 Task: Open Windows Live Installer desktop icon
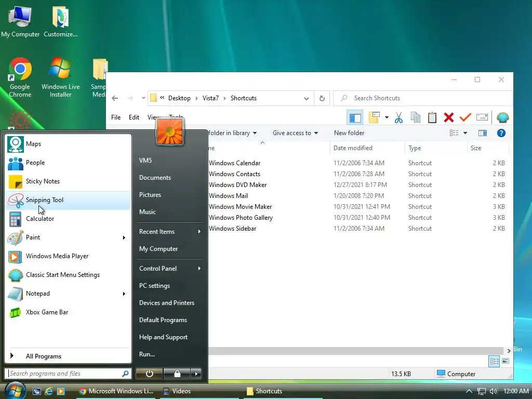[60, 78]
